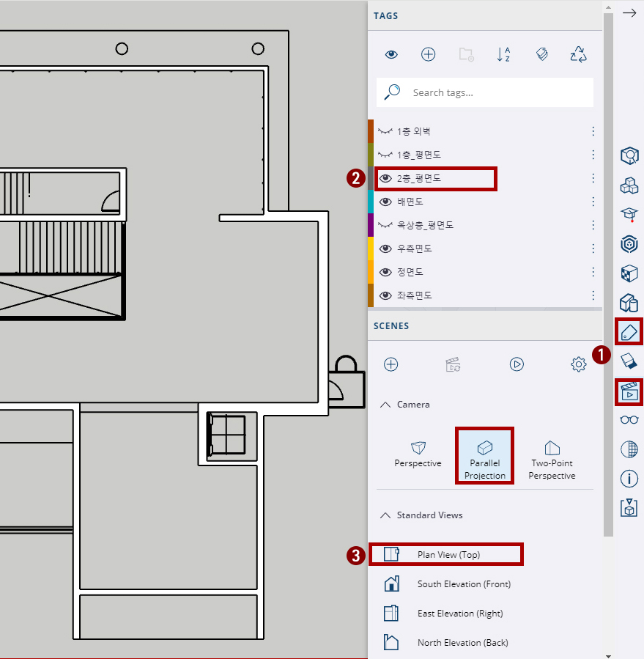Open the Scenes clapperboard icon
This screenshot has width=644, height=659.
point(629,392)
